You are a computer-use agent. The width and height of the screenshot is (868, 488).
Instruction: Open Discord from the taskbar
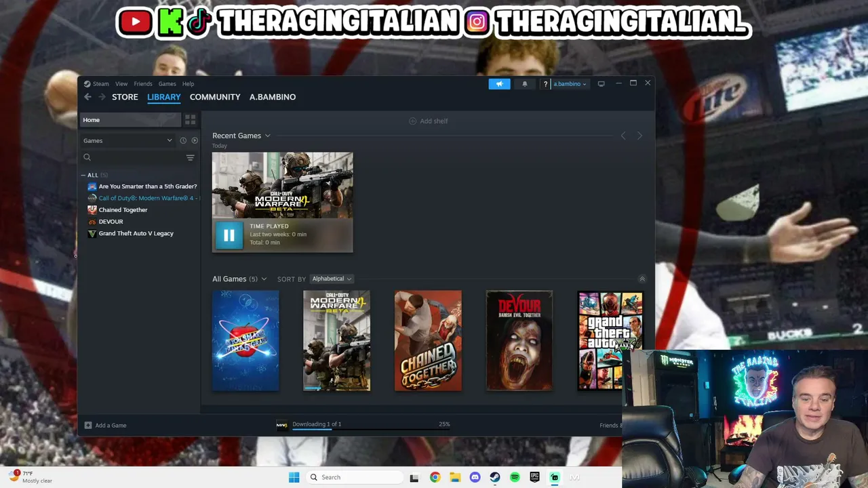[475, 477]
